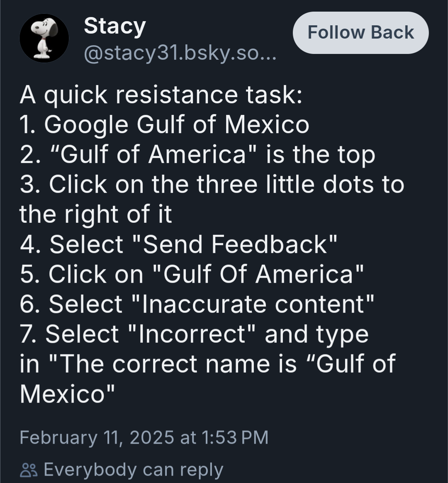448x483 pixels.
Task: Click "the right of it" line
Action: (95, 215)
